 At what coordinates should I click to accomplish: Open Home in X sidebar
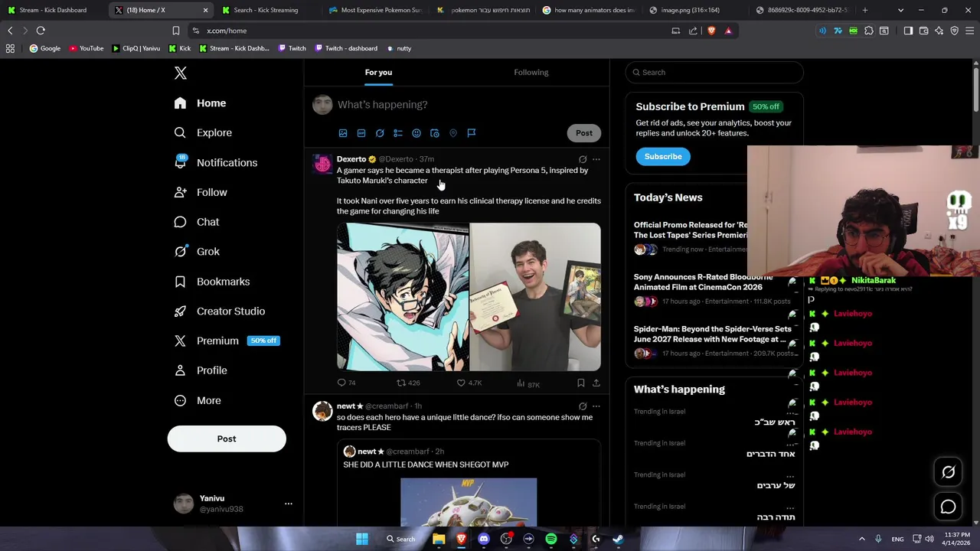(x=201, y=103)
